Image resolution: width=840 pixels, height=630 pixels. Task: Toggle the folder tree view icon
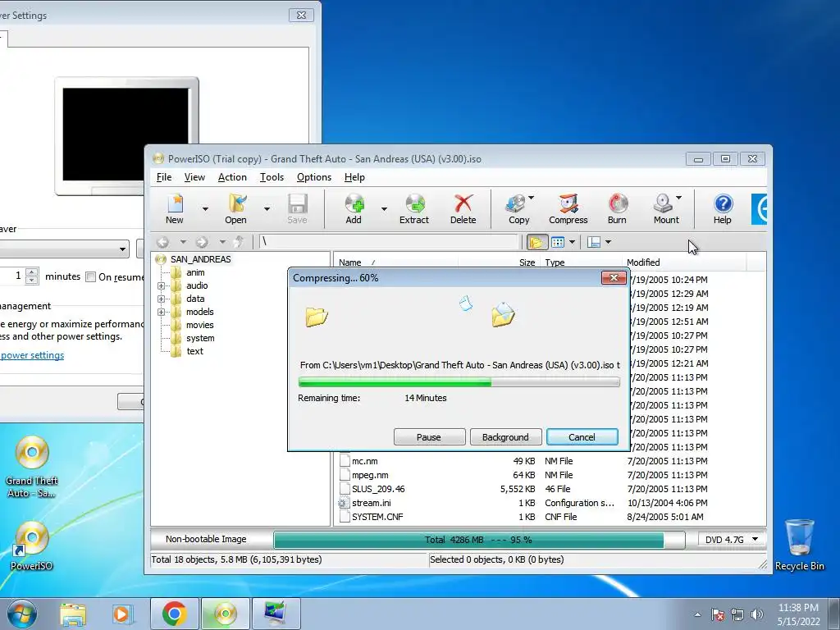pos(536,242)
